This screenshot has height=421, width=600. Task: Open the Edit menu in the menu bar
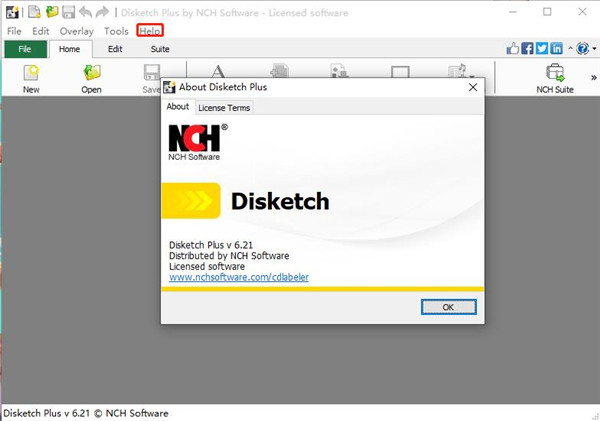[41, 31]
